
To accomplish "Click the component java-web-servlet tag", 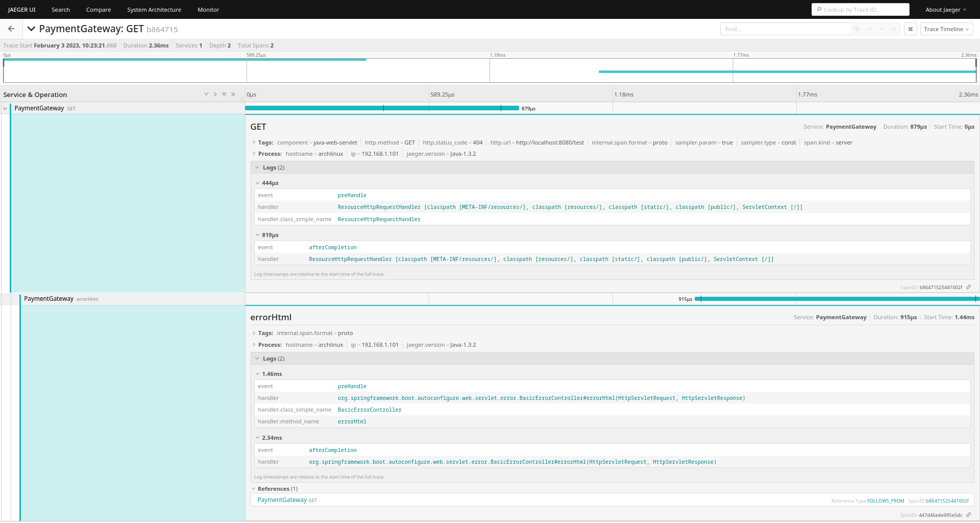I will point(317,142).
